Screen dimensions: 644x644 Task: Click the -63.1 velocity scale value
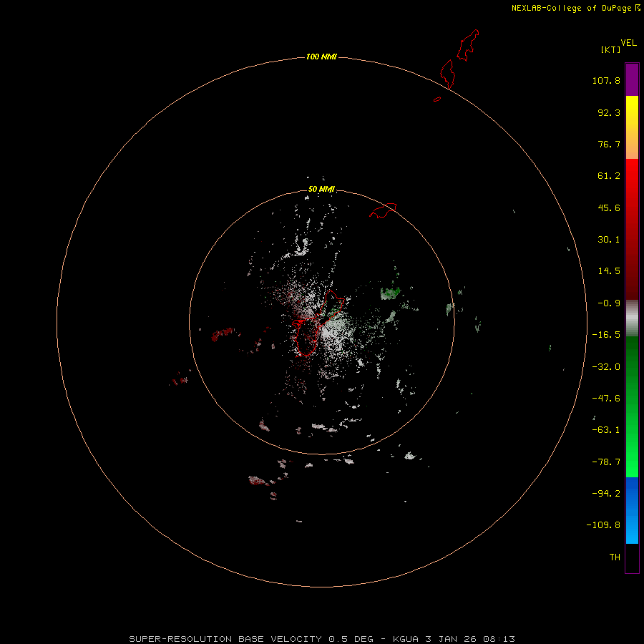pyautogui.click(x=606, y=430)
